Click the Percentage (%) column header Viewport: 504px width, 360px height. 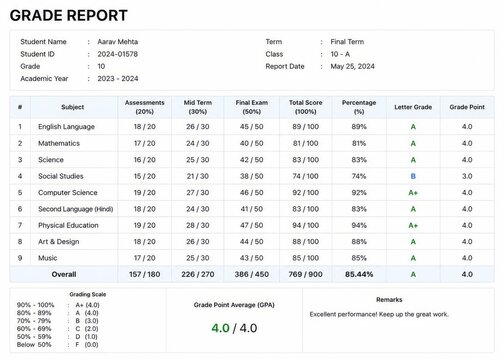[x=359, y=107]
